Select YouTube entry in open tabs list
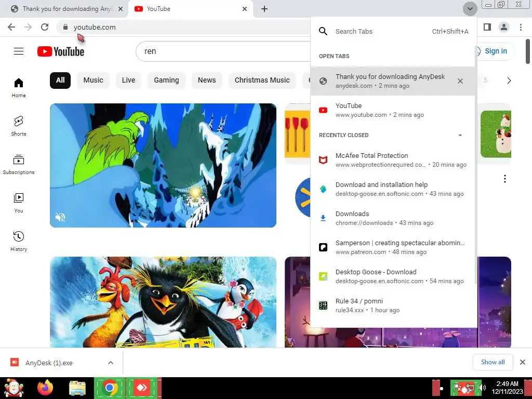The width and height of the screenshot is (532, 399). point(393,110)
